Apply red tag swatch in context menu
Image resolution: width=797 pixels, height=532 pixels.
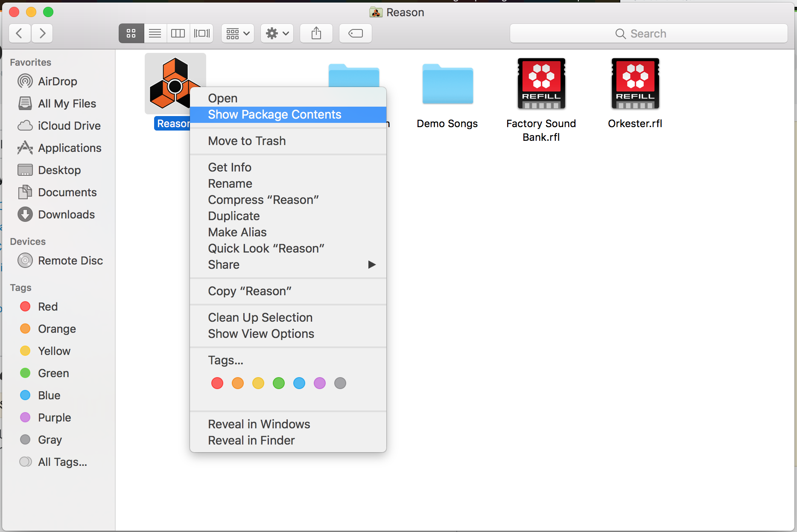[217, 383]
